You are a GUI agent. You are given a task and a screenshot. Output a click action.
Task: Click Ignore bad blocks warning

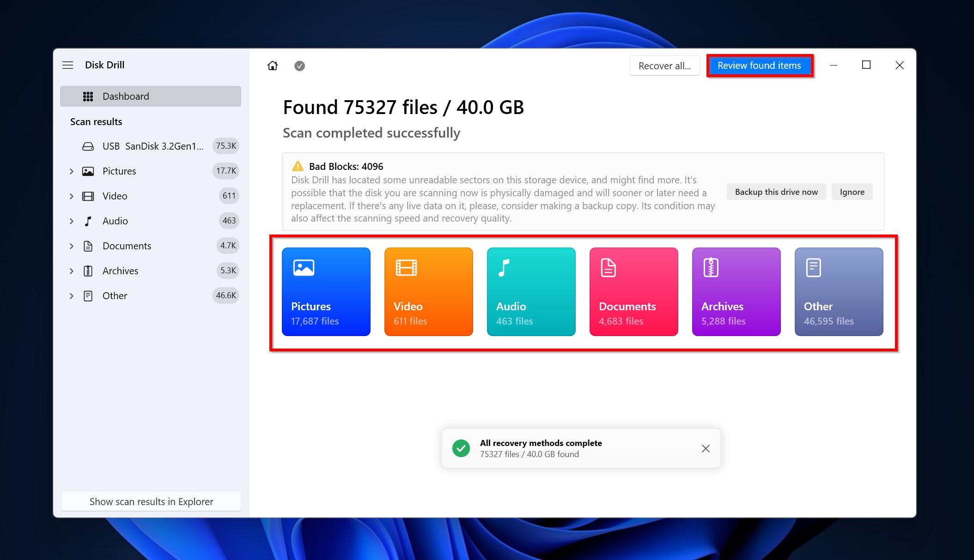[853, 193]
